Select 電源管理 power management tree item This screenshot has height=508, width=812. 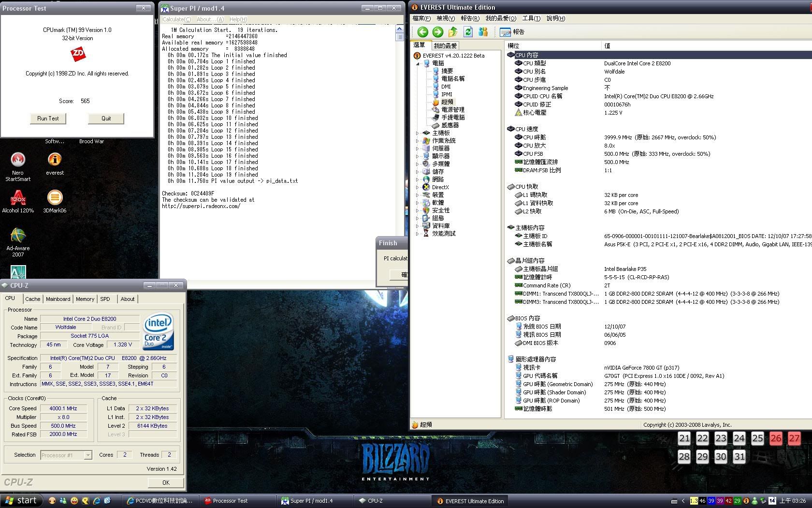453,110
